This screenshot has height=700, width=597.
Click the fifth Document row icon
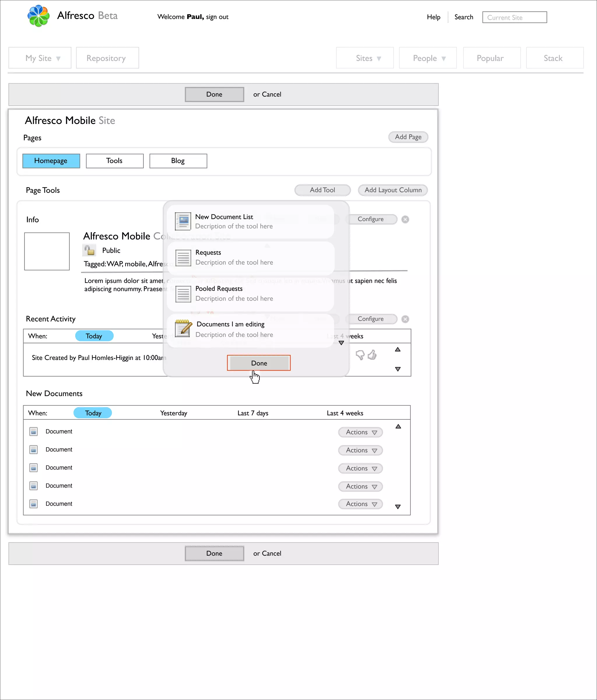pyautogui.click(x=34, y=504)
